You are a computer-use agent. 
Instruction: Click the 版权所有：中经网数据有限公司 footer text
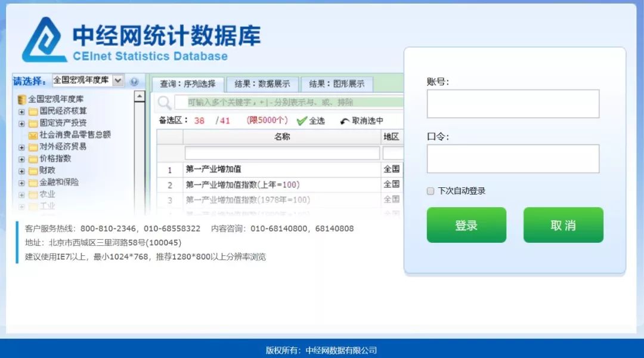(x=321, y=350)
